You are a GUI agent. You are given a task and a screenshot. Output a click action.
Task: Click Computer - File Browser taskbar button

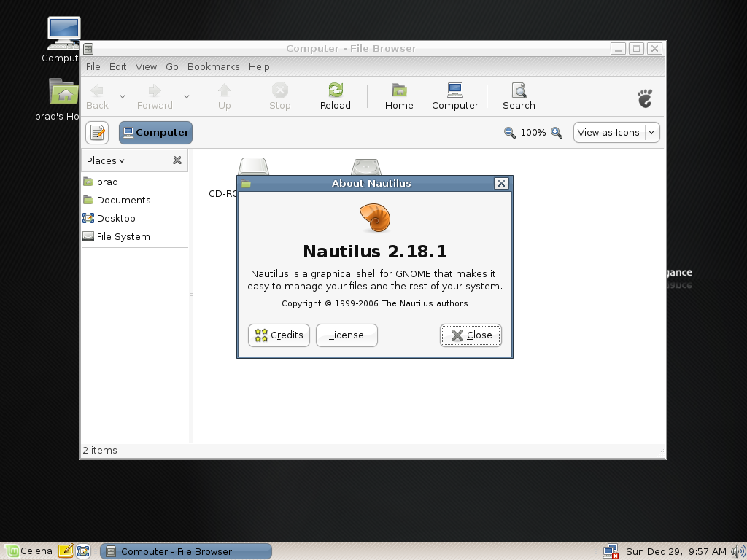point(186,551)
